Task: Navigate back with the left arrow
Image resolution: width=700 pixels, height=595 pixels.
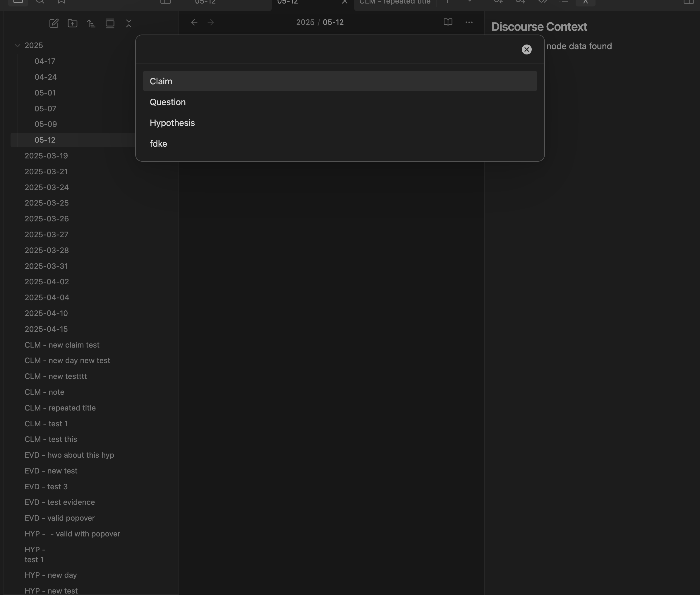Action: [x=194, y=22]
